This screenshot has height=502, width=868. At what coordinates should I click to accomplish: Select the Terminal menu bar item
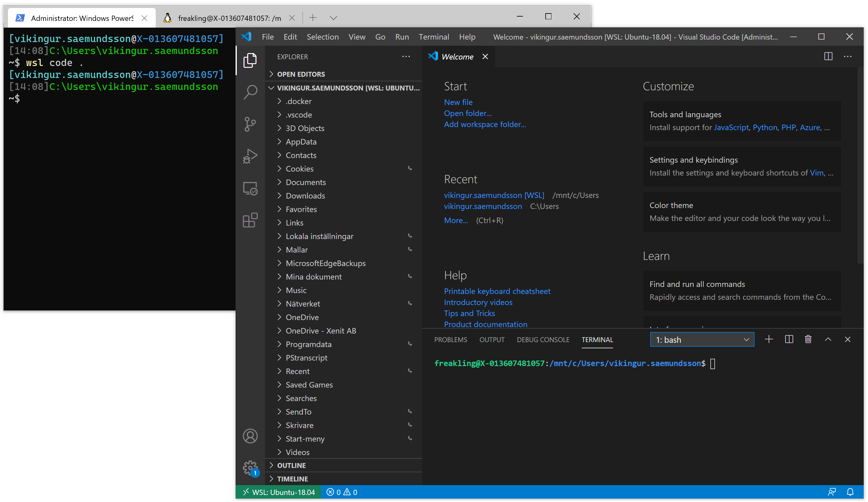(433, 37)
